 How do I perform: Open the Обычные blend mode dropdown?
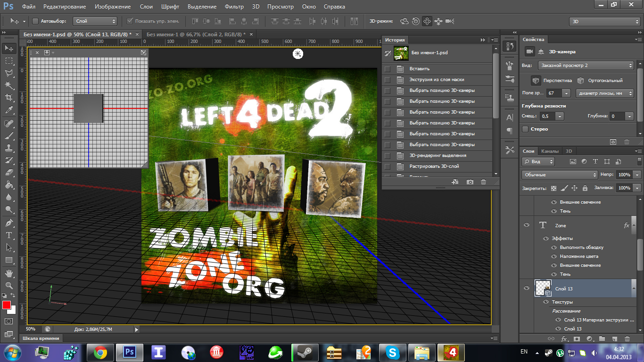pos(559,174)
